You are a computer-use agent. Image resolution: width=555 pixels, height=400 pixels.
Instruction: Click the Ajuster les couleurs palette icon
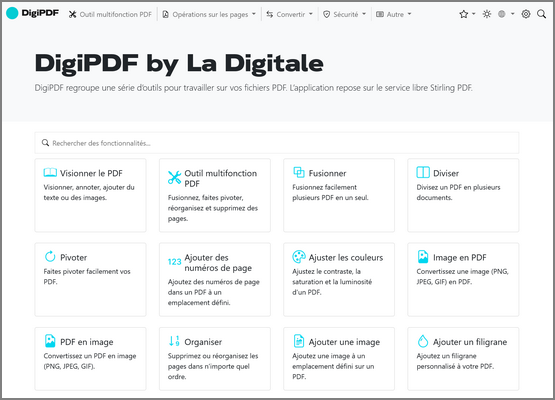click(x=299, y=256)
